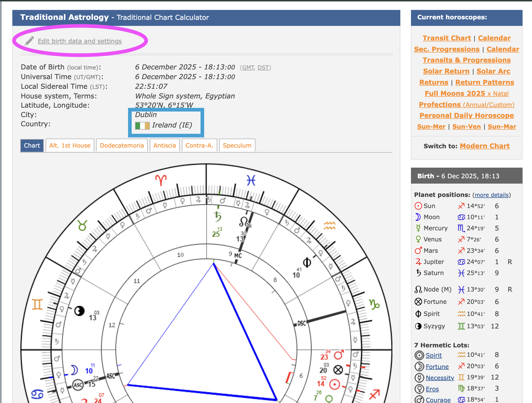Click the Eros lot circle icon
Screen dimensions: 532x403
coord(419,389)
